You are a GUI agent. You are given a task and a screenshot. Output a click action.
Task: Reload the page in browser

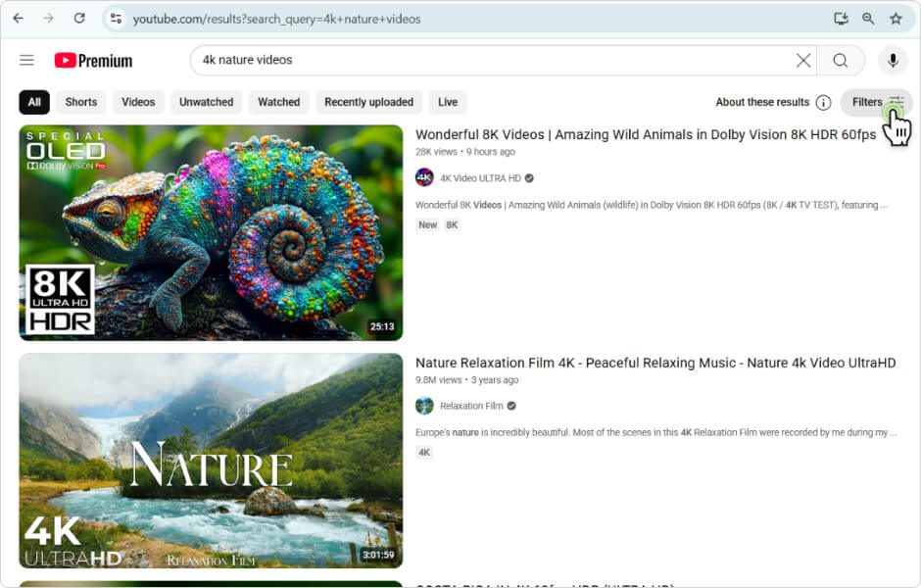tap(79, 19)
